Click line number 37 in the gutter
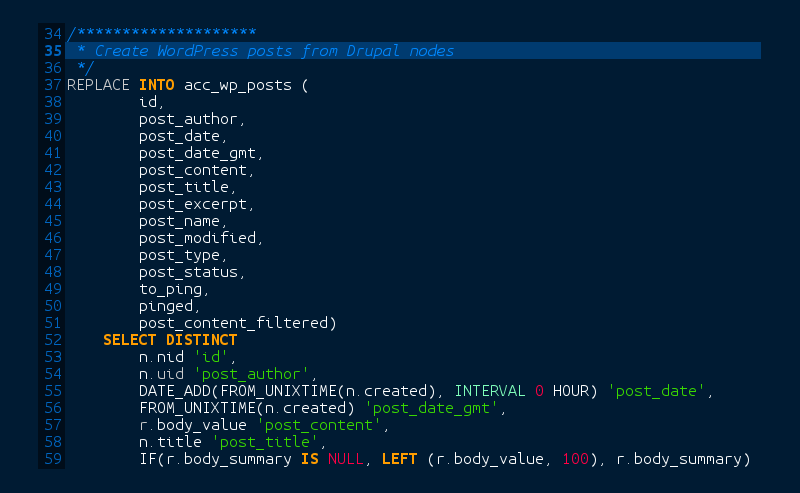The width and height of the screenshot is (800, 493). click(54, 85)
